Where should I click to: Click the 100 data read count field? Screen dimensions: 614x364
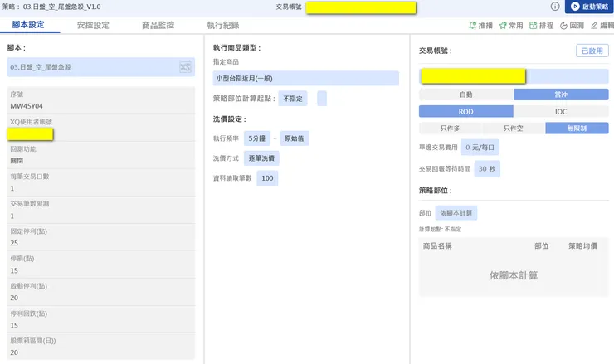click(267, 178)
